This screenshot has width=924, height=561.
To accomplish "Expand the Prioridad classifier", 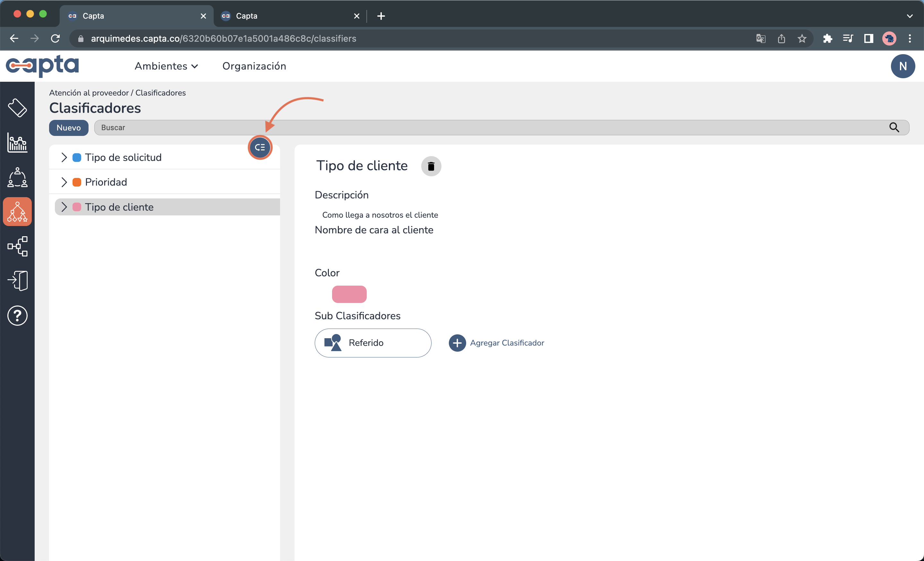I will (64, 182).
